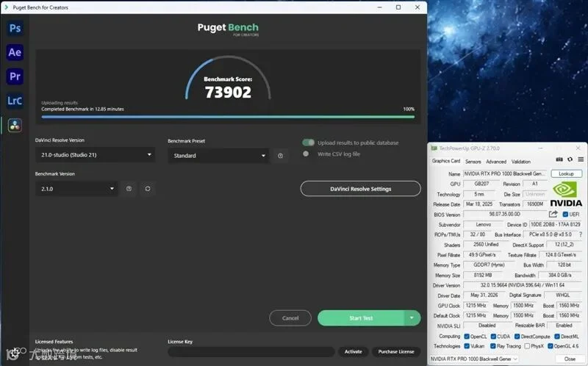This screenshot has width=588, height=366.
Task: Click the Resizable BAR Enabled field
Action: [x=564, y=326]
